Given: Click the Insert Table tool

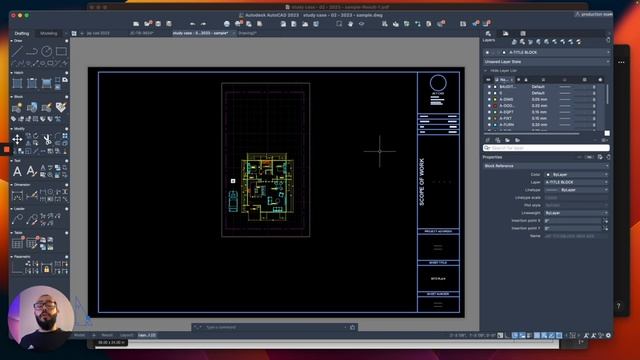Looking at the screenshot, I should pos(17,243).
